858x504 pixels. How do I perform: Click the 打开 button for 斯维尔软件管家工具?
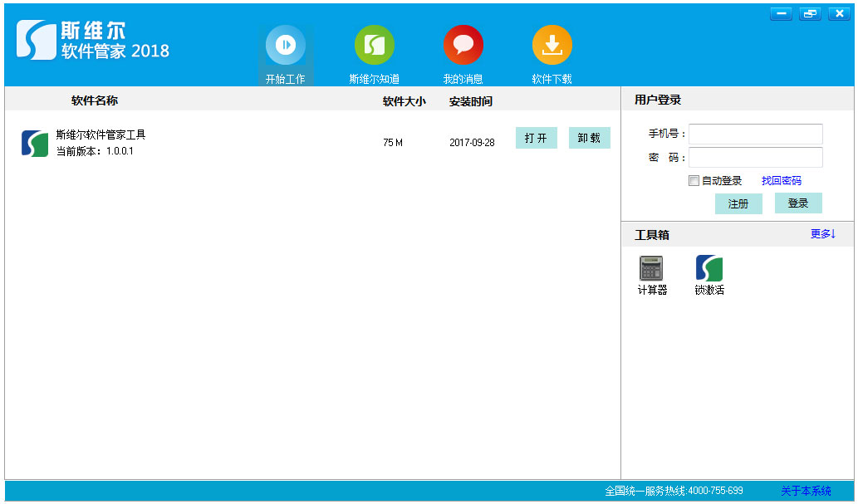click(537, 138)
